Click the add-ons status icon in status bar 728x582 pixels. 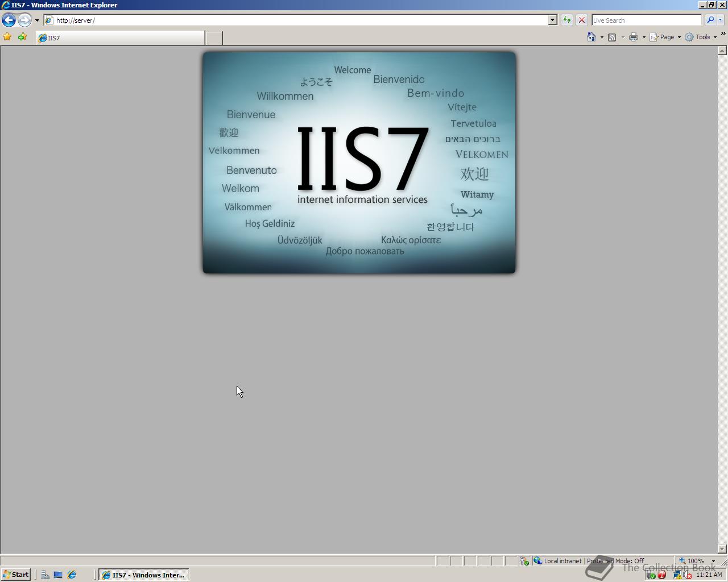pos(524,561)
